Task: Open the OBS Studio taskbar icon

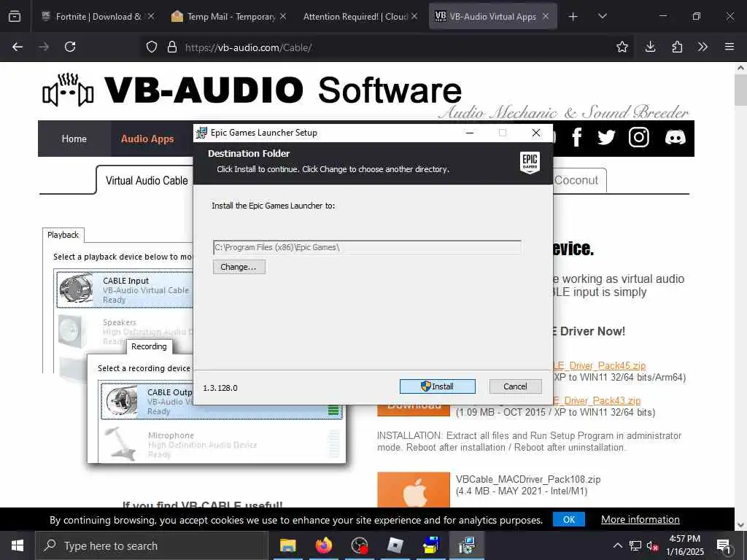Action: point(360,545)
